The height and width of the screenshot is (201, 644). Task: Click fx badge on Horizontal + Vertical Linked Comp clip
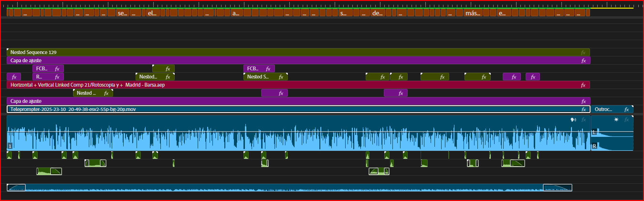coord(583,85)
